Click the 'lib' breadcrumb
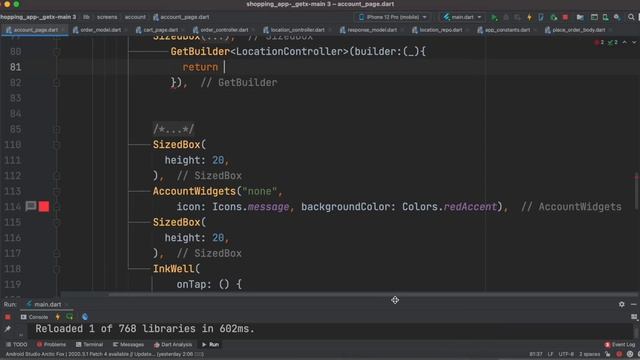 click(x=86, y=17)
